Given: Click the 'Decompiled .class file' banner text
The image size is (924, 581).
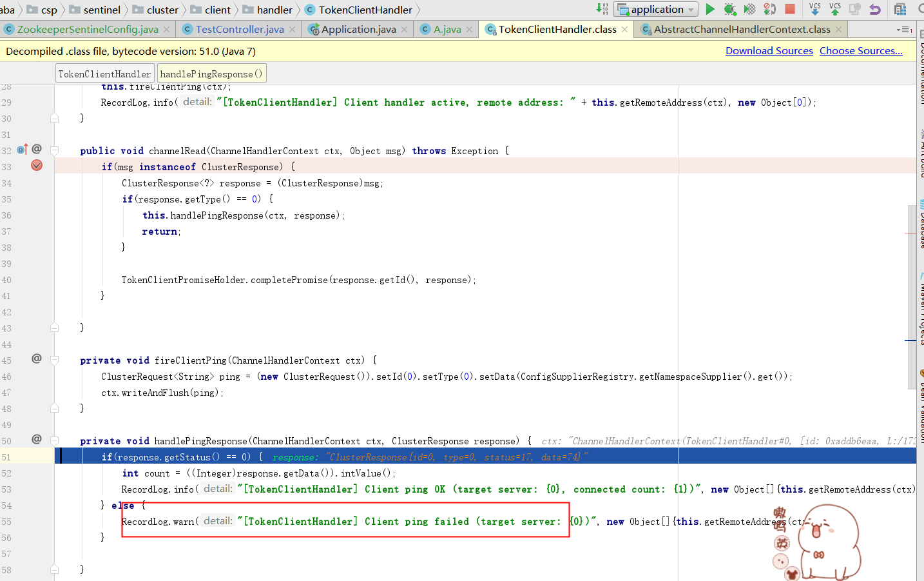Looking at the screenshot, I should click(131, 51).
